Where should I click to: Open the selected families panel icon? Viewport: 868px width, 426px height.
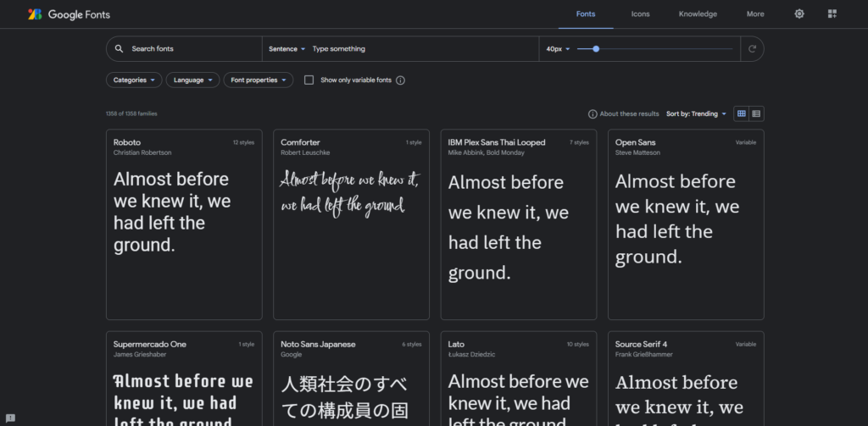click(832, 14)
